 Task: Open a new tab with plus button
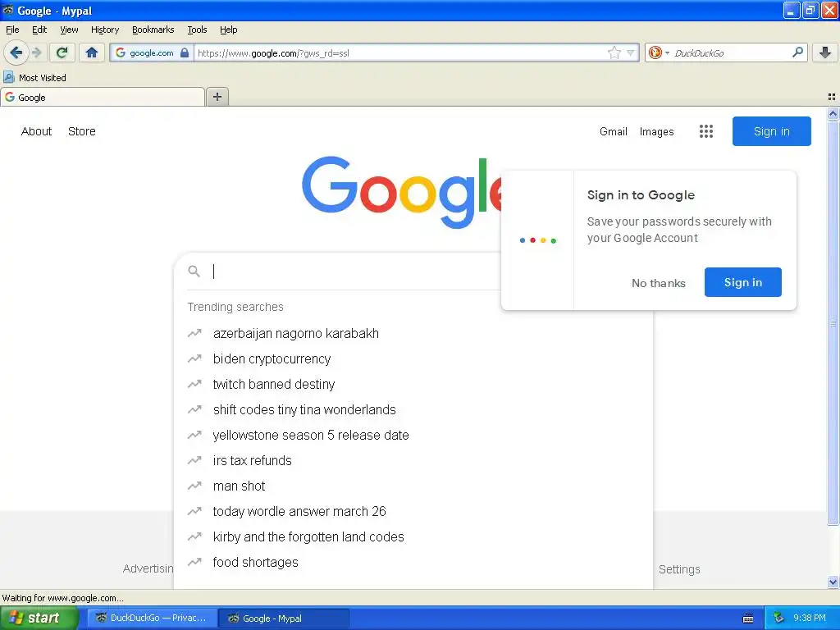tap(217, 97)
